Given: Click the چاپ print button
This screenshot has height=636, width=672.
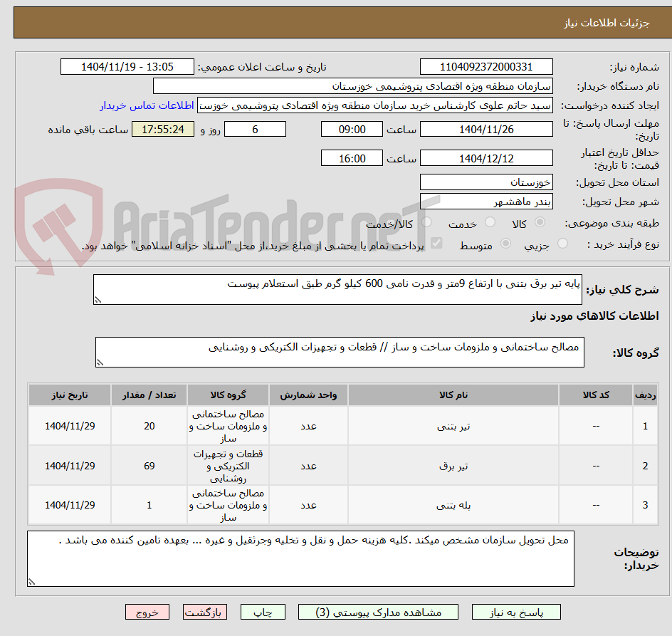Looking at the screenshot, I should click(263, 612).
